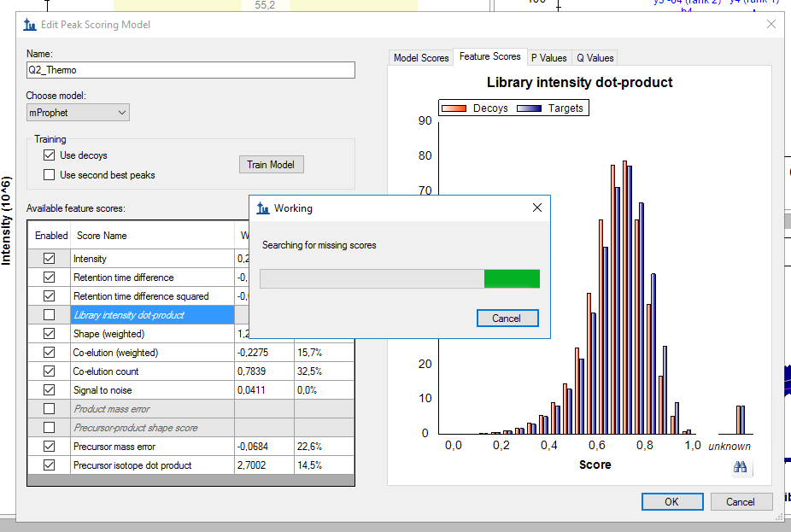Enable Use second best peaks option
The width and height of the screenshot is (791, 532).
(x=50, y=175)
